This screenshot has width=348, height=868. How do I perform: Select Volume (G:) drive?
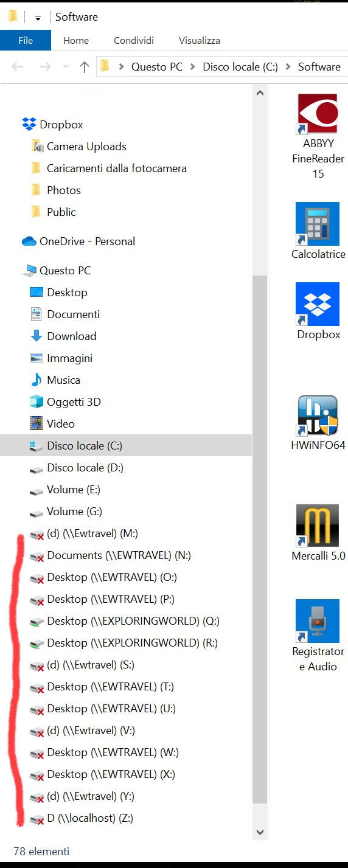click(x=74, y=512)
